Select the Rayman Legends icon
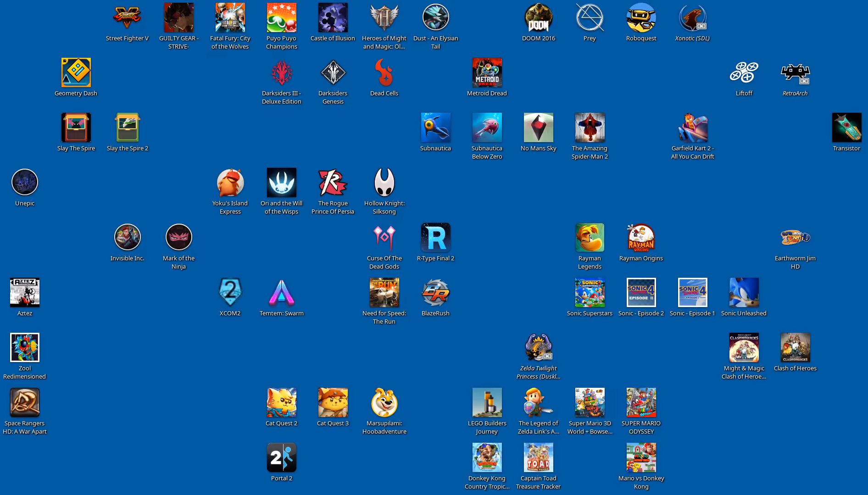Viewport: 868px width, 495px height. [590, 237]
